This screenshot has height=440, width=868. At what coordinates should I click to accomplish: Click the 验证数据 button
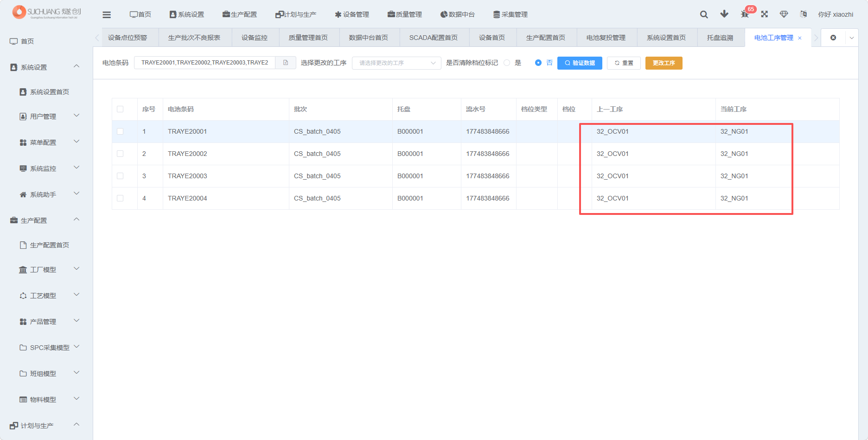[580, 63]
